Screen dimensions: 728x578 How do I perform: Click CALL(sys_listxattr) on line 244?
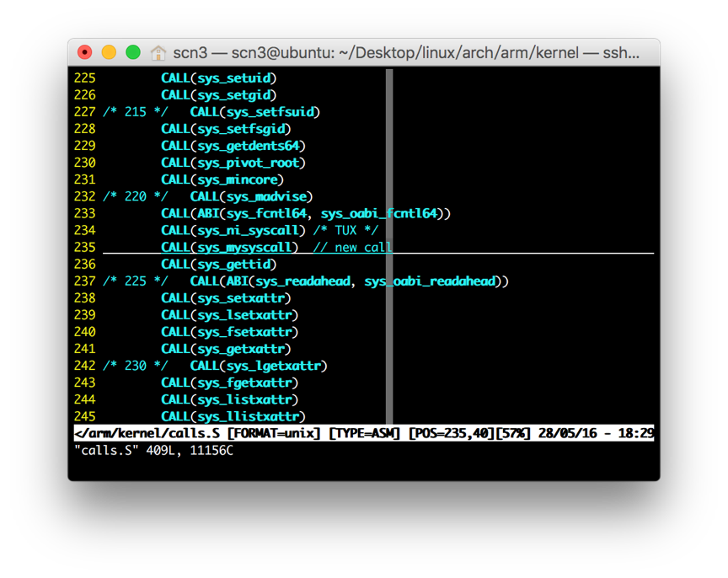pos(229,400)
